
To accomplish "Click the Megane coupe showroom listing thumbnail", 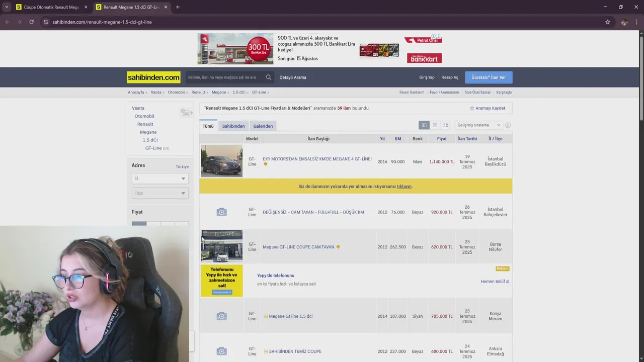I will tap(221, 246).
